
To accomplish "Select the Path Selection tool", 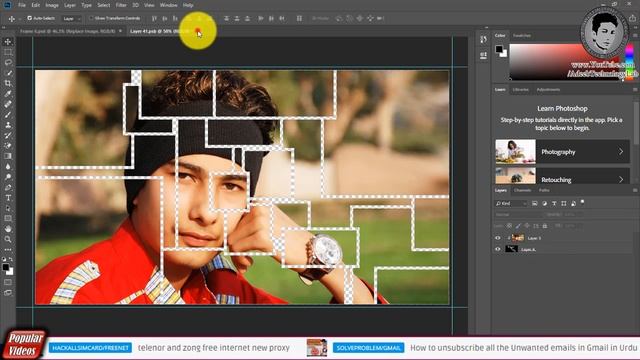I will [x=8, y=209].
